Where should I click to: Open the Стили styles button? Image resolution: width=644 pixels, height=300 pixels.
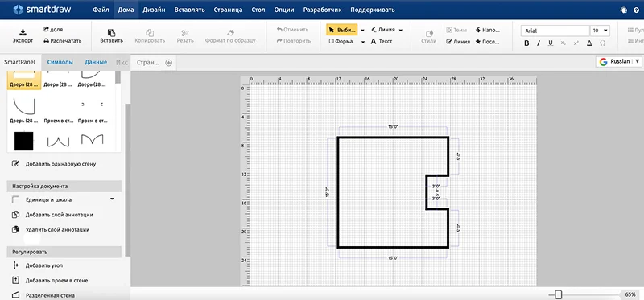pyautogui.click(x=429, y=36)
